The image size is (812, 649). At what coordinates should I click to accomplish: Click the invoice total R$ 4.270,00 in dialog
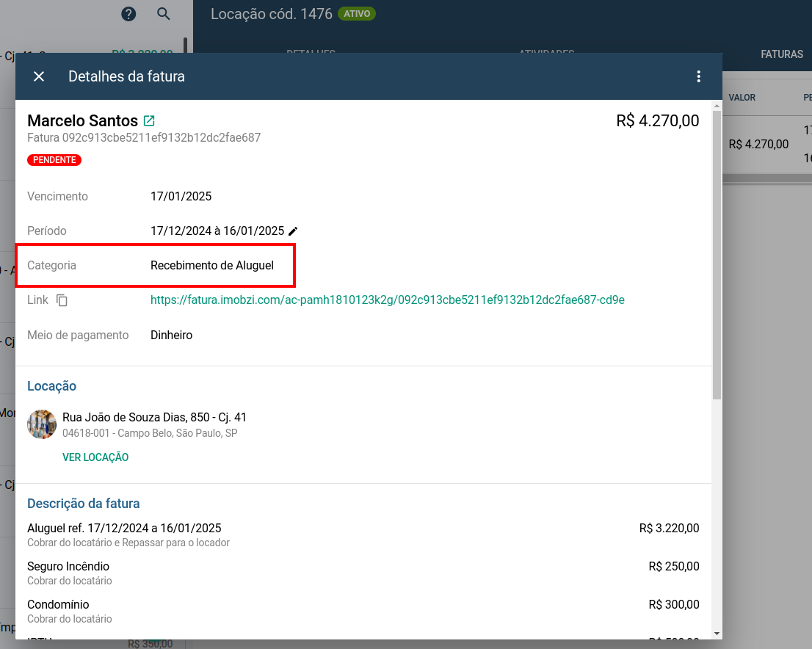658,120
